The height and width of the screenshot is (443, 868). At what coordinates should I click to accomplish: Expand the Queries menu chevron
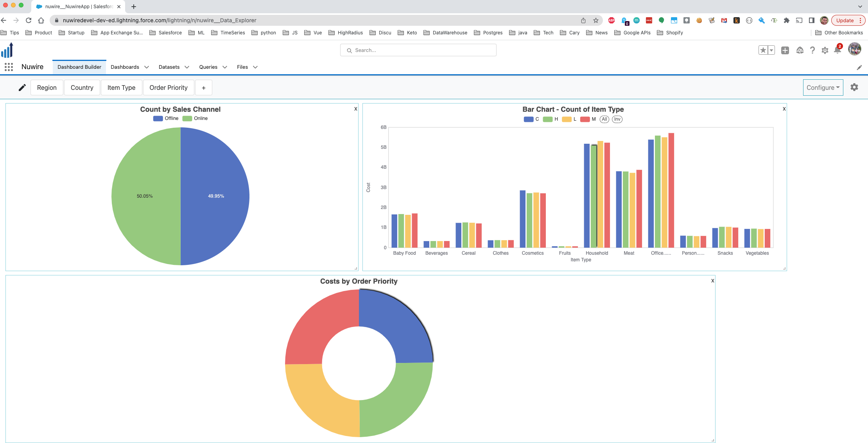point(225,67)
